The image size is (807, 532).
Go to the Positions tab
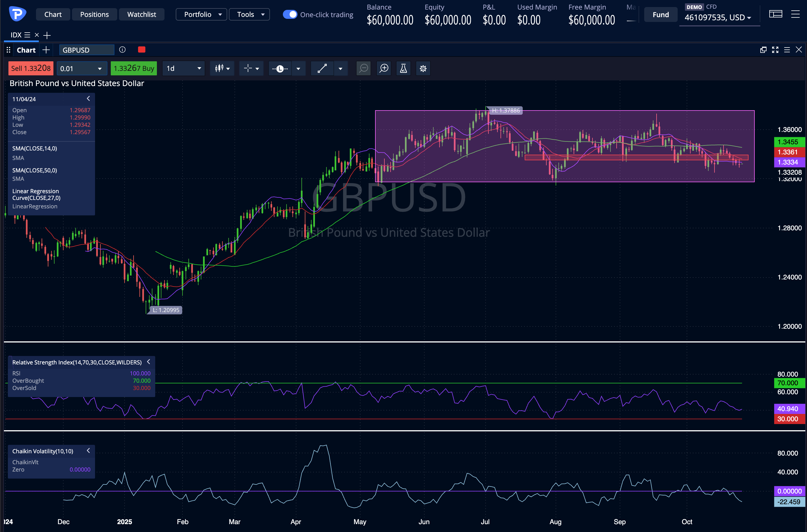click(94, 15)
